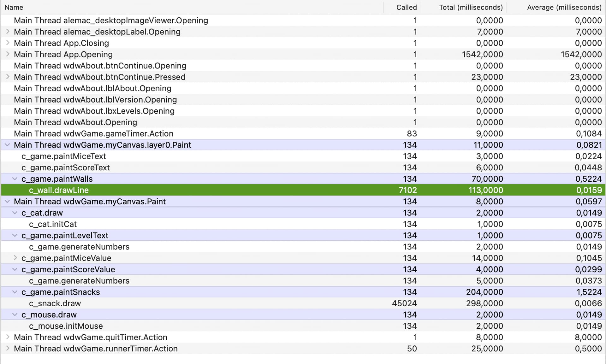The width and height of the screenshot is (606, 364).
Task: Click the 23,0000 average value
Action: [x=586, y=77]
